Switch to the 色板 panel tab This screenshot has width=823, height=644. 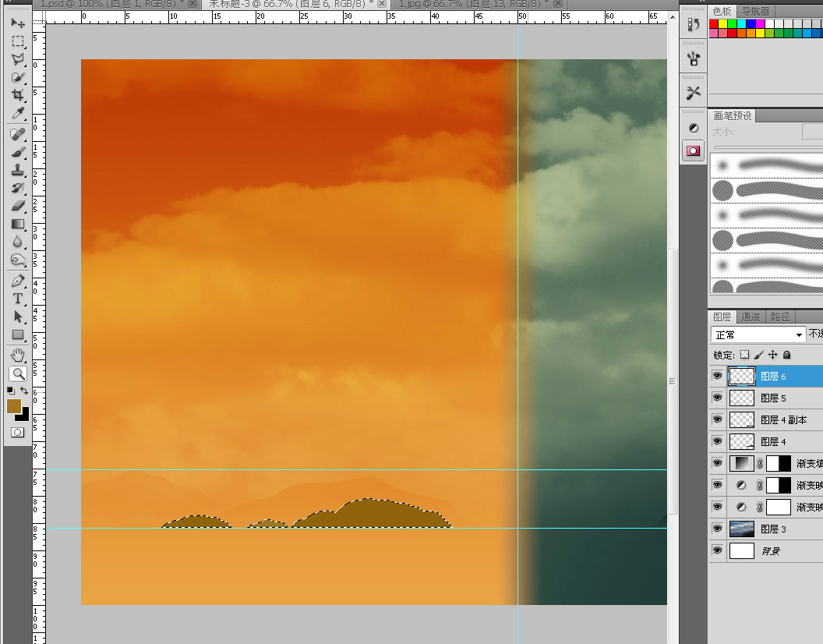pos(722,11)
